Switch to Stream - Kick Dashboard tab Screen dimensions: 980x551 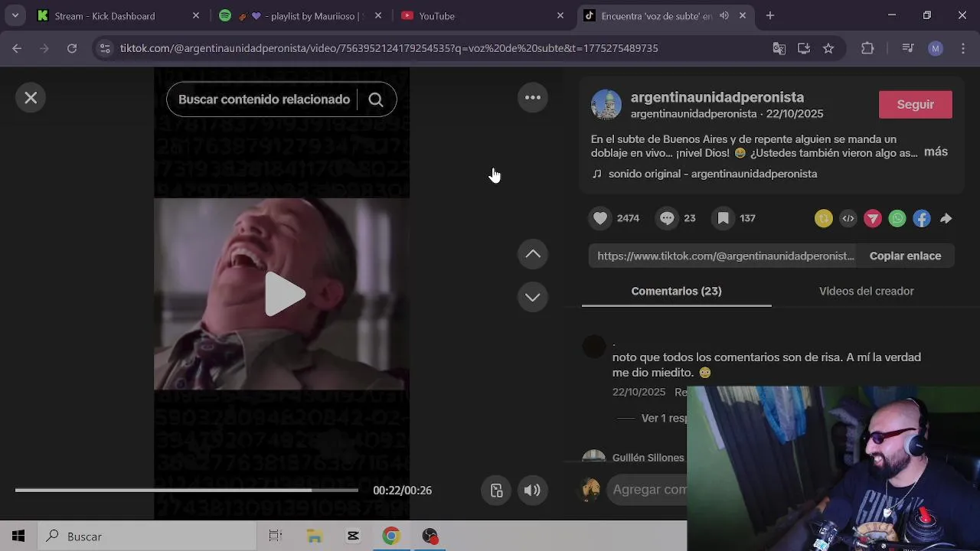pyautogui.click(x=119, y=15)
